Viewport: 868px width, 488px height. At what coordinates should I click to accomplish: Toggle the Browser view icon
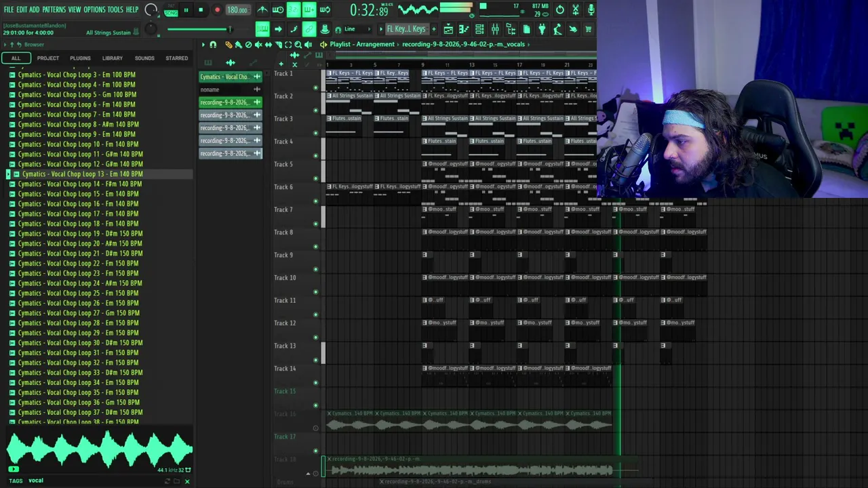point(511,29)
